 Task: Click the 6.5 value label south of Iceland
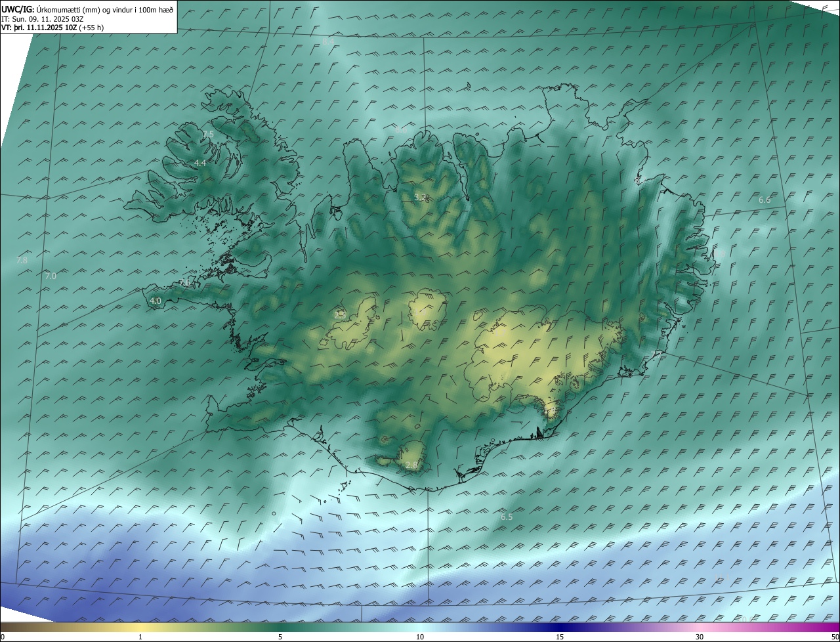coord(507,517)
